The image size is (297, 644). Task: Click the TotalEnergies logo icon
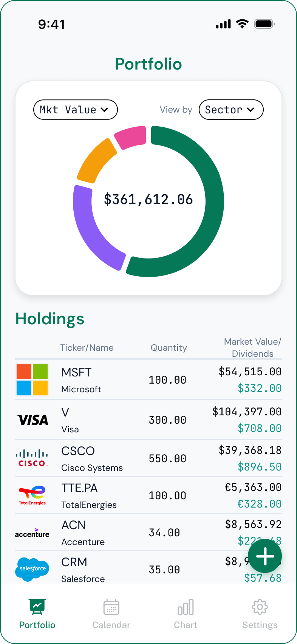coord(32,495)
